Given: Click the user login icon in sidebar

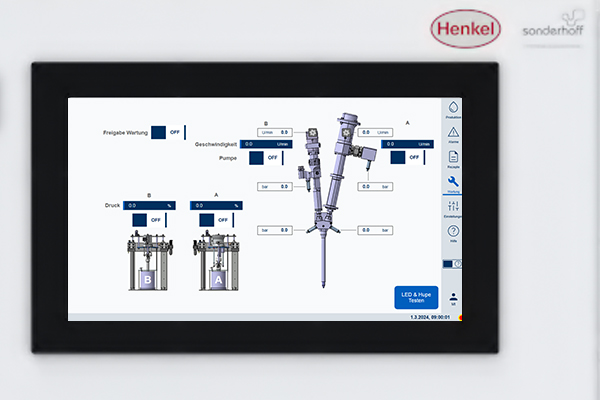Looking at the screenshot, I should 453,297.
